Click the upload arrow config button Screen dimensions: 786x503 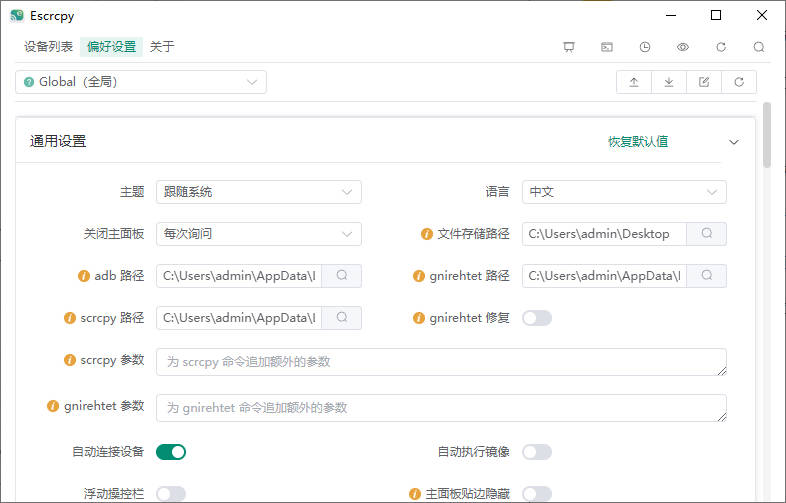coord(634,82)
